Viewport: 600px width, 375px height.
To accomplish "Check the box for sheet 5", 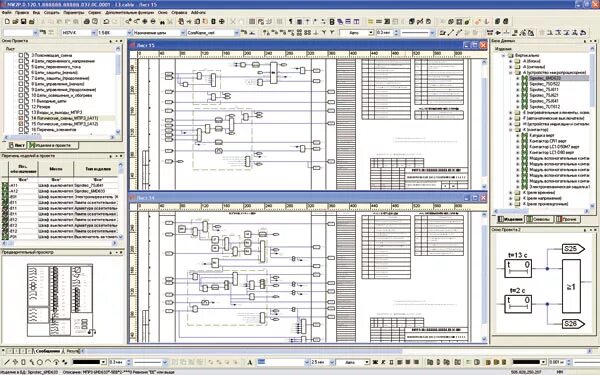I will coord(21,67).
